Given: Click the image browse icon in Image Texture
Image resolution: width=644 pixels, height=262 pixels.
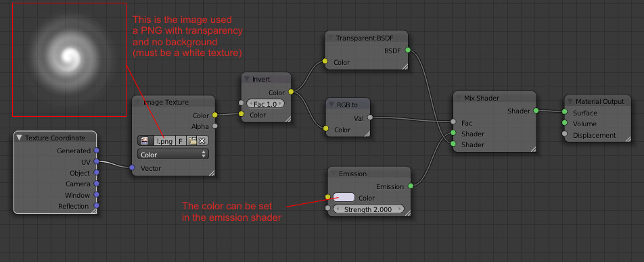Looking at the screenshot, I should (144, 140).
